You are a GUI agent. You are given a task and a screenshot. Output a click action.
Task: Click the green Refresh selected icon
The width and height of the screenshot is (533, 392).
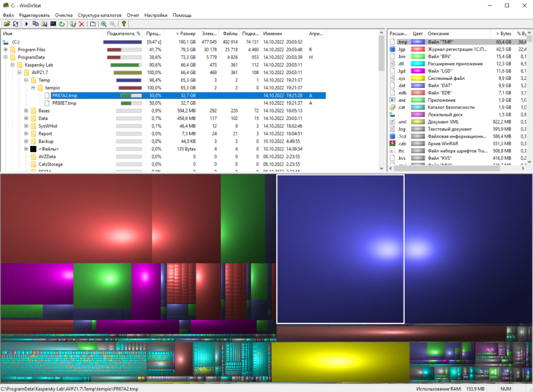pyautogui.click(x=62, y=24)
